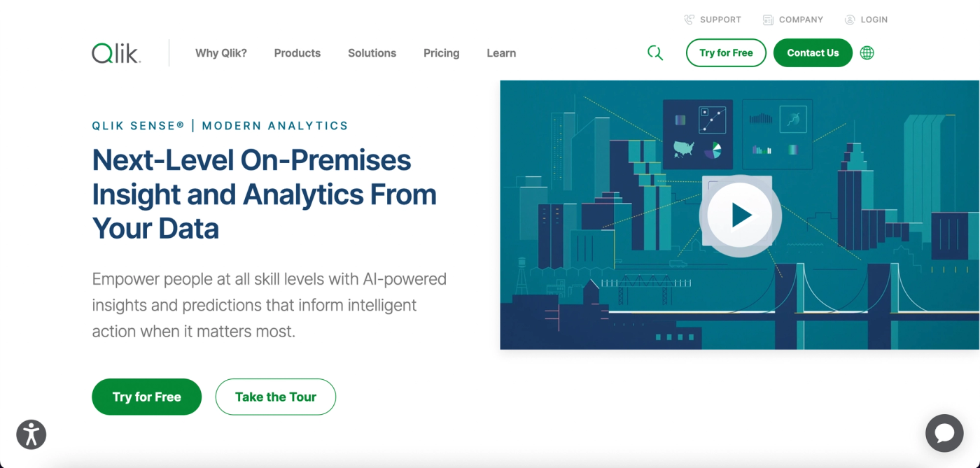Click the Take the Tour button

point(275,397)
